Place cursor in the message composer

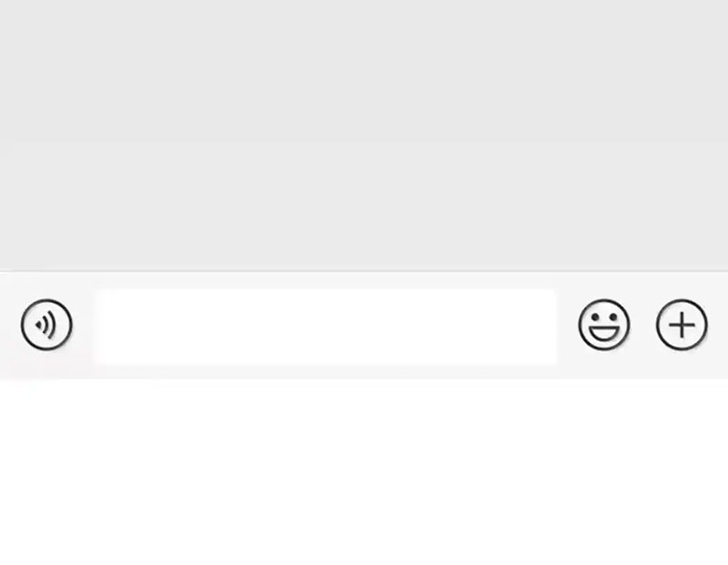point(326,328)
